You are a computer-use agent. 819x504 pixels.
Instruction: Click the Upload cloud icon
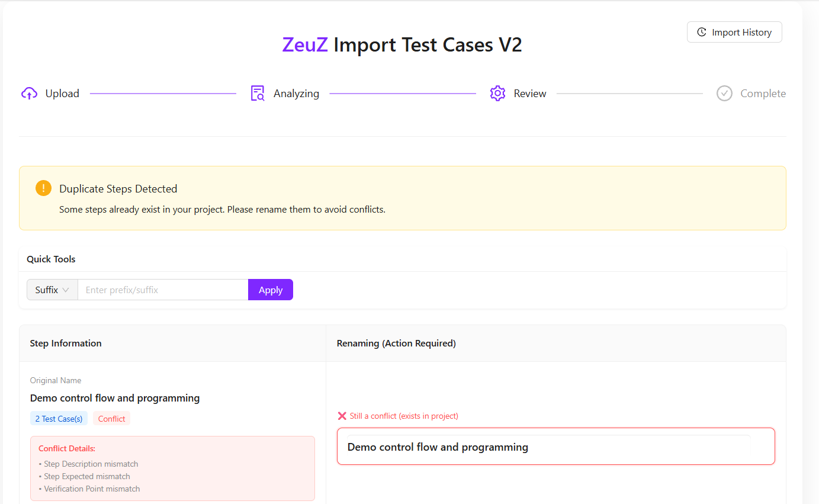29,94
